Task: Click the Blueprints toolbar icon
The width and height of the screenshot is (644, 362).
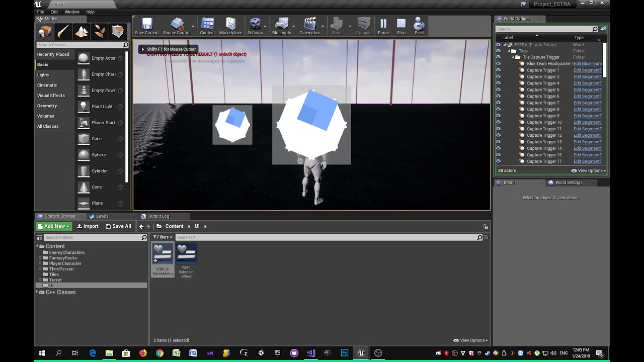Action: (282, 27)
